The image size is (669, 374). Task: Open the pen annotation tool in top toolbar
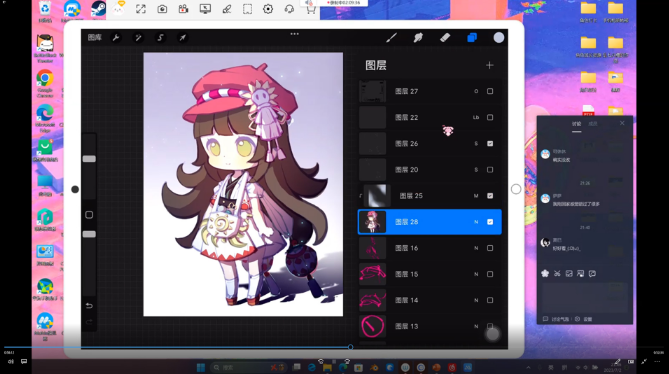click(x=227, y=9)
